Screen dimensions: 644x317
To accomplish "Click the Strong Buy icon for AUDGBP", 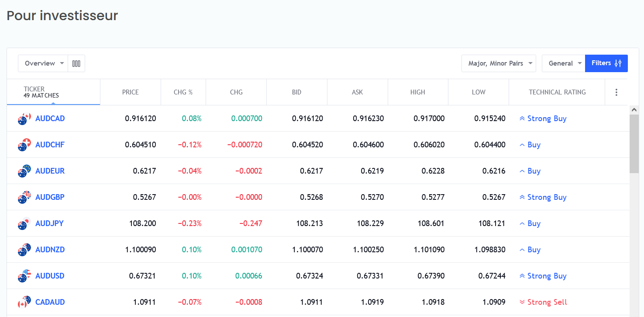I will pos(522,197).
